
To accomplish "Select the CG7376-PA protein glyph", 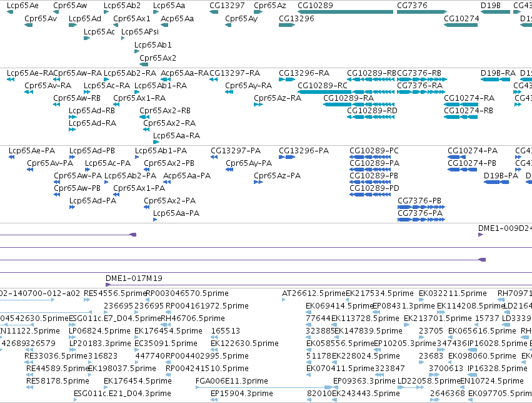I will (421, 220).
